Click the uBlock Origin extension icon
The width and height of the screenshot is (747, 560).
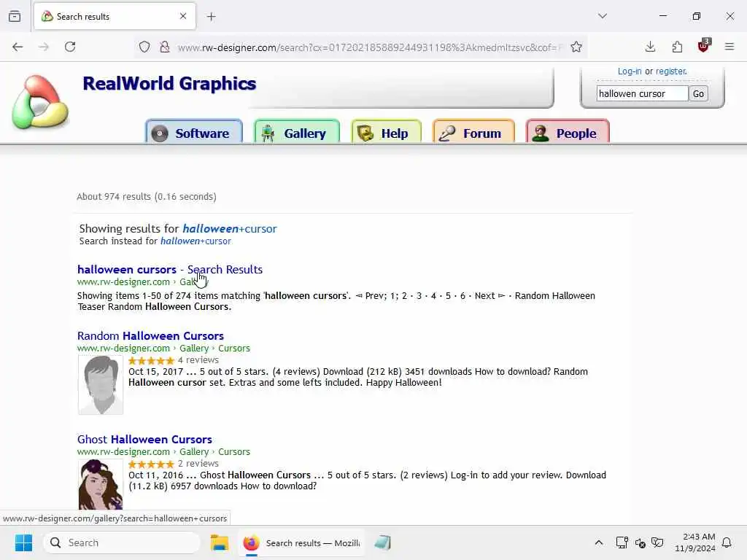[x=703, y=46]
